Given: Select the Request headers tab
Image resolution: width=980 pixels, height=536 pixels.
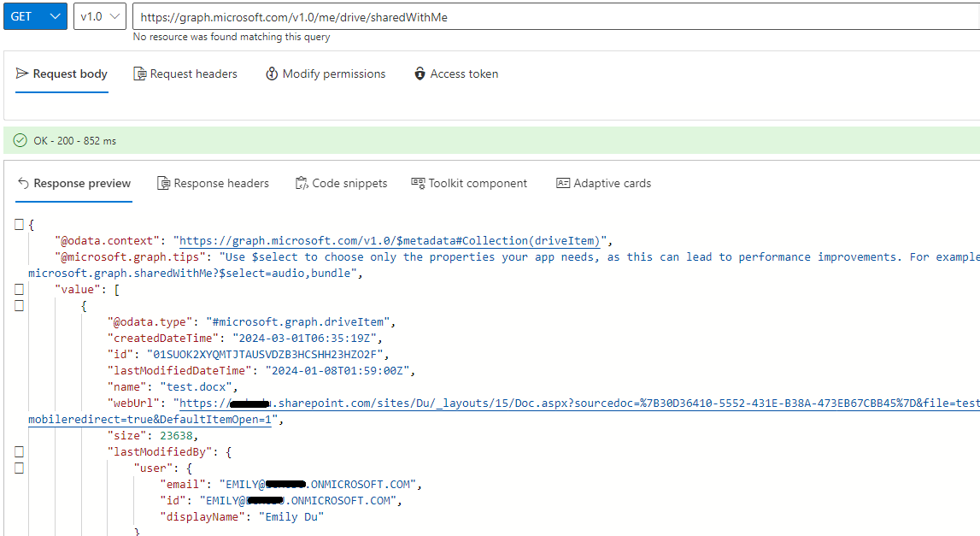Looking at the screenshot, I should (x=185, y=74).
